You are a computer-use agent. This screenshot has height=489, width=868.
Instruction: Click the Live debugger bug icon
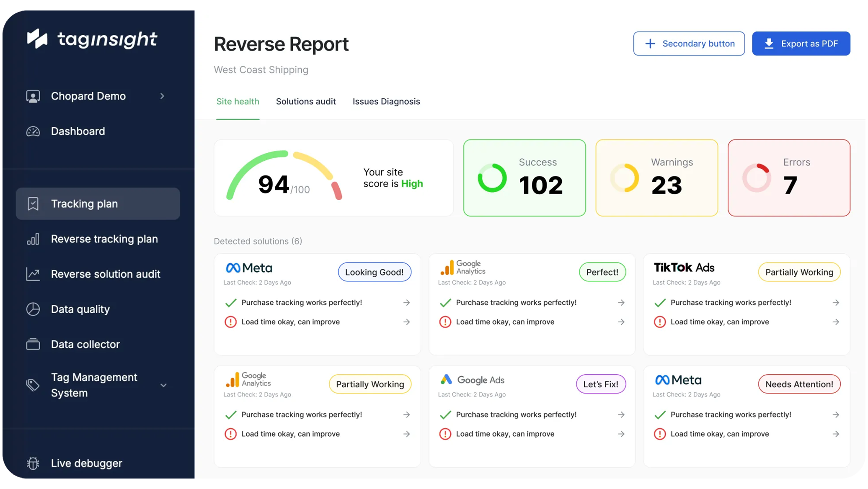pos(33,463)
